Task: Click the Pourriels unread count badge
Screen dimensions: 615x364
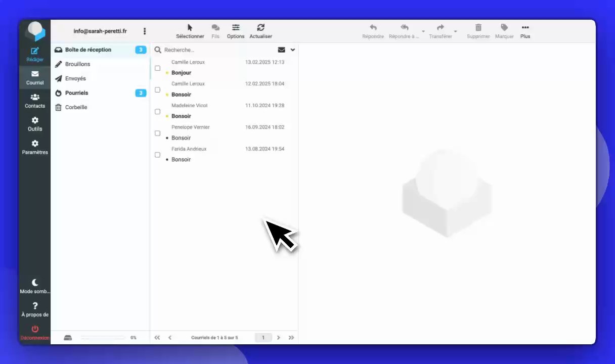Action: 141,93
